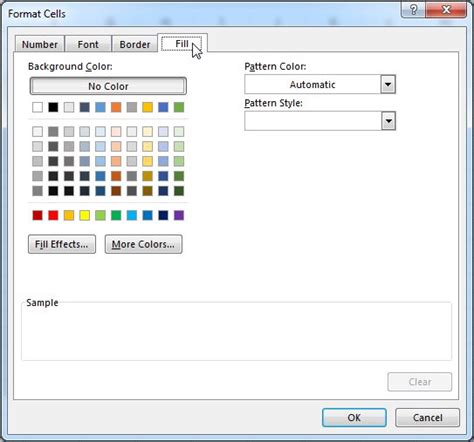
Task: Open the Font tab
Action: 88,44
